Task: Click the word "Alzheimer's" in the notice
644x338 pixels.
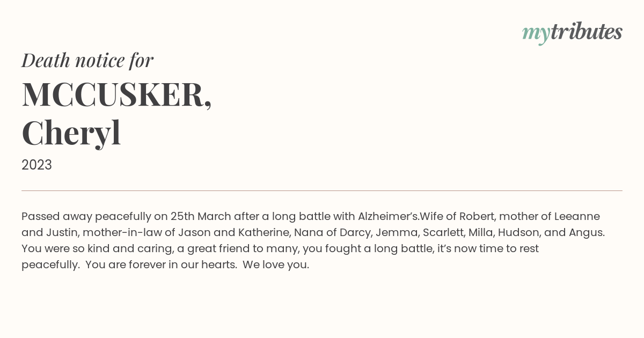Action: (x=389, y=216)
